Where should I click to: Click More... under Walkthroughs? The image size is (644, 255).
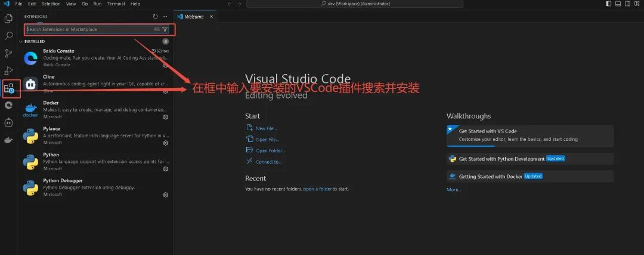point(454,189)
